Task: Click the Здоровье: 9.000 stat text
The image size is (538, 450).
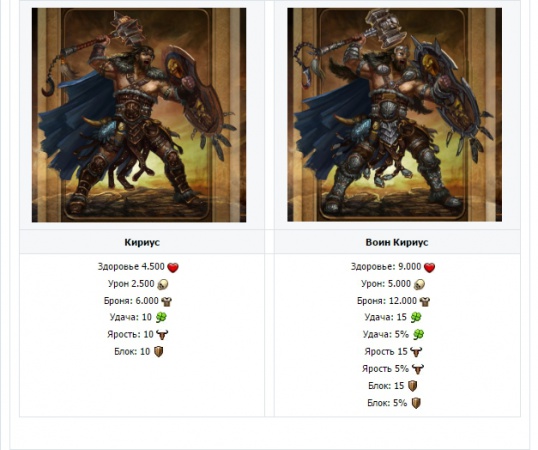Action: [386, 267]
